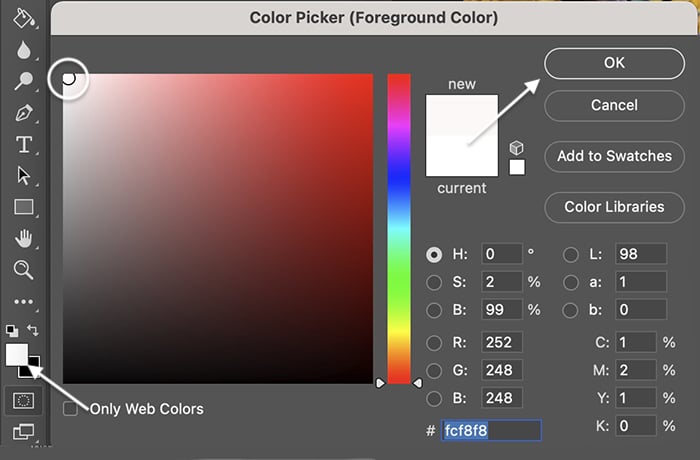Click the Lab a value field
700x460 pixels.
pyautogui.click(x=641, y=282)
